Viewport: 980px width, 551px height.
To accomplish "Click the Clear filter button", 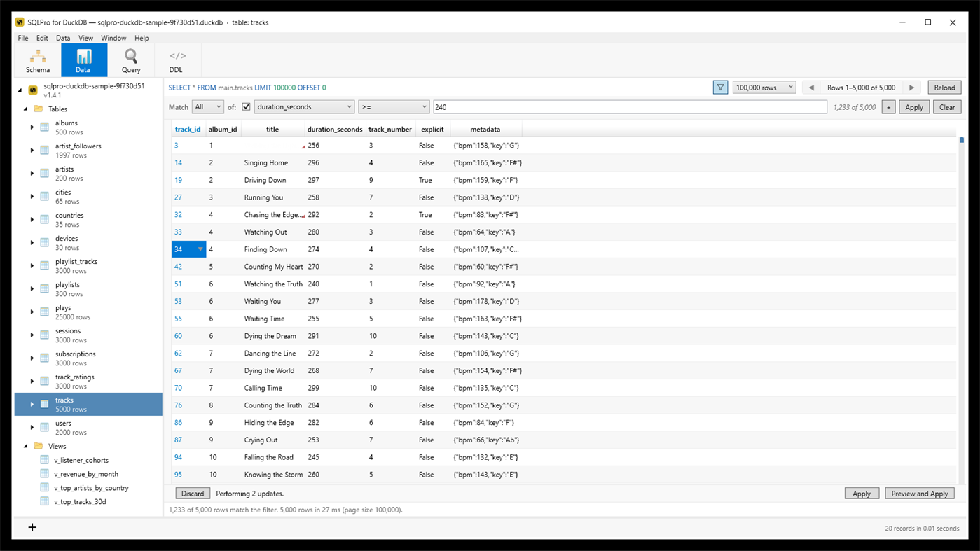I will 947,107.
